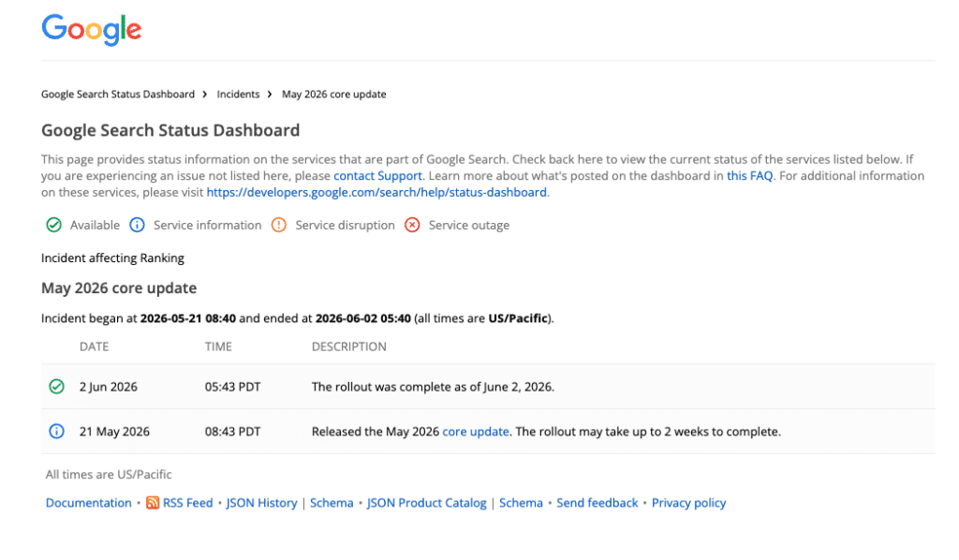959x560 pixels.
Task: Click the Google Search Status Dashboard heading
Action: tap(170, 130)
